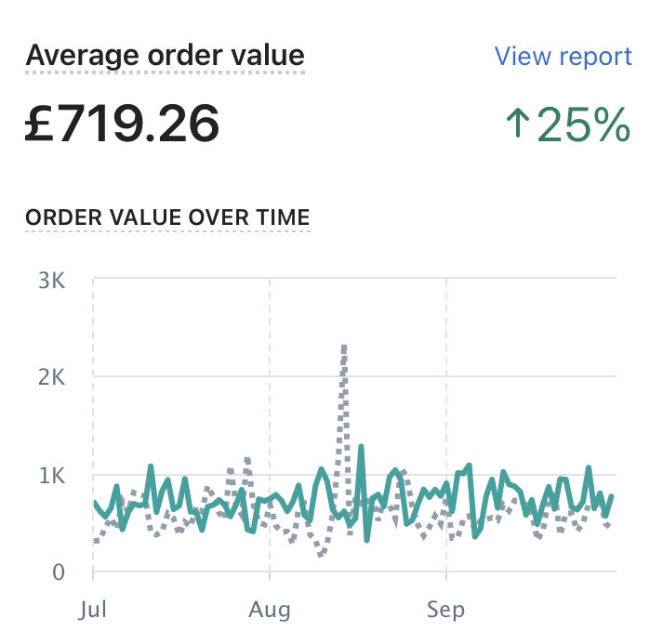Select the Jul x-axis label
Screen dimensions: 650x644
click(94, 611)
